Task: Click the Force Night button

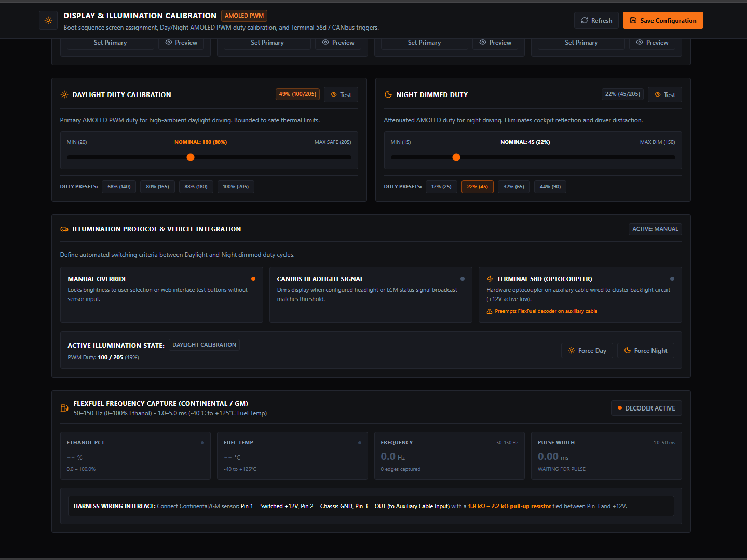Action: click(x=646, y=350)
